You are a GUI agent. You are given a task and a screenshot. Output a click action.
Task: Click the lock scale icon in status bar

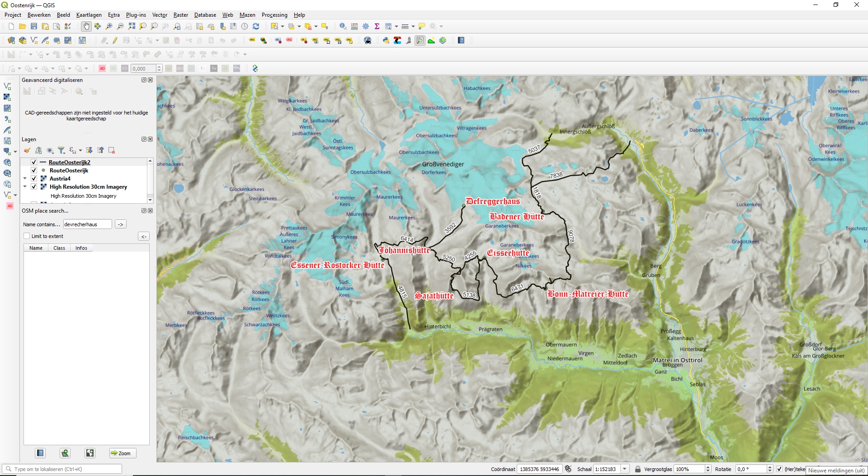(637, 469)
